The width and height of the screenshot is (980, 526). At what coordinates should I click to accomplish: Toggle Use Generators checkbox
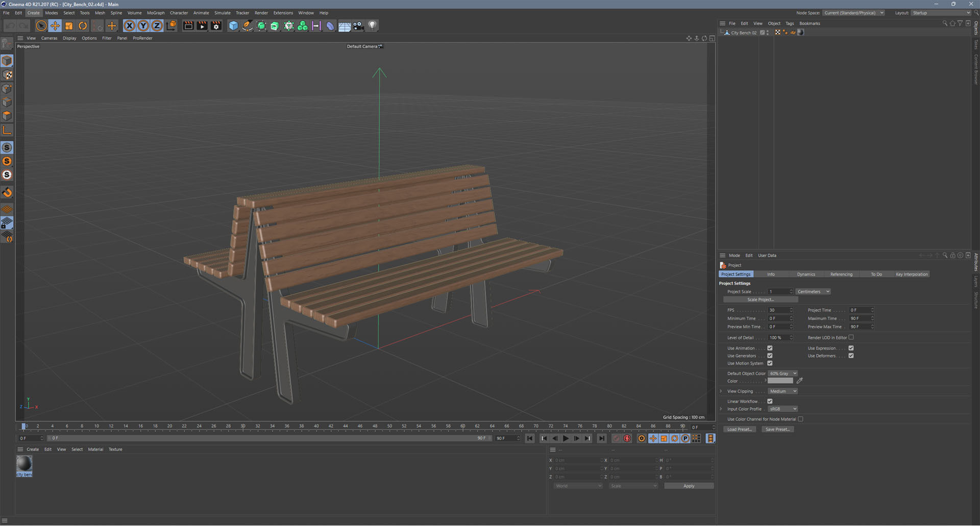770,356
